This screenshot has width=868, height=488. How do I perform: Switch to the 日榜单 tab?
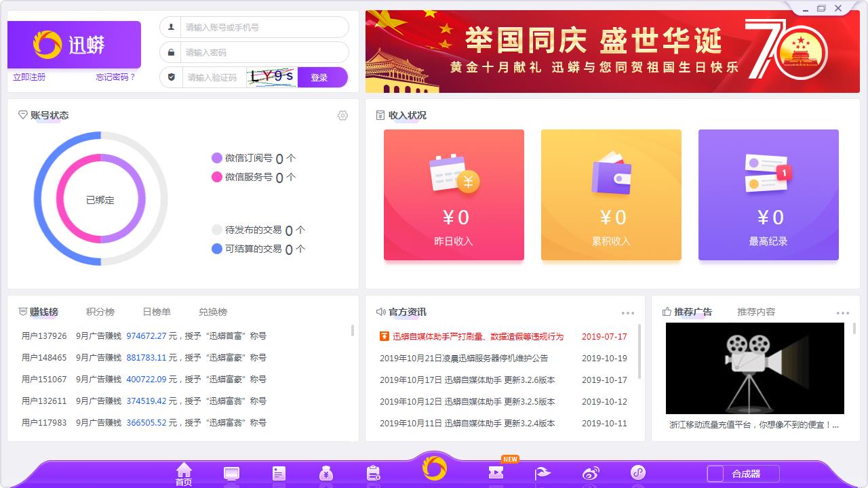(157, 312)
